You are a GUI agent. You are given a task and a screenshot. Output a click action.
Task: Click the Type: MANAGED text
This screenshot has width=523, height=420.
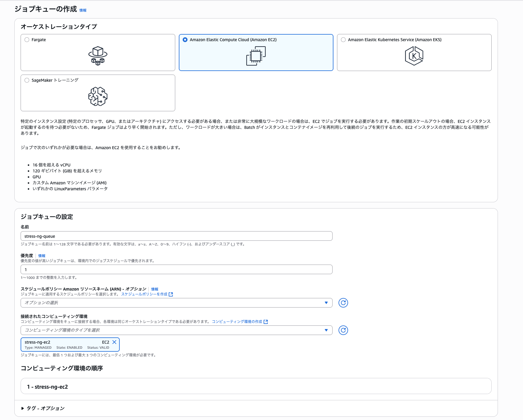click(x=38, y=348)
